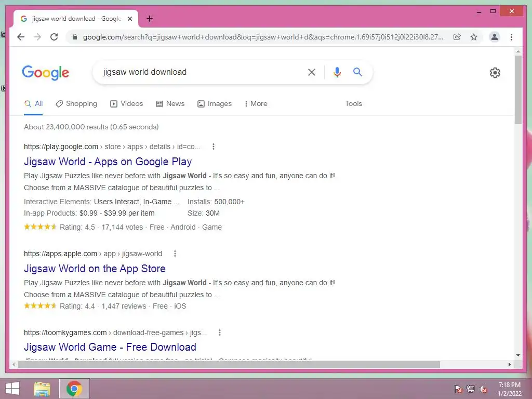Open network status tray icon
This screenshot has width=532, height=399.
tap(471, 389)
